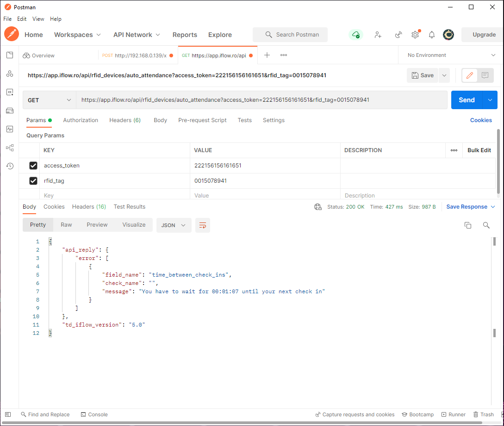Click the Save button

point(423,75)
